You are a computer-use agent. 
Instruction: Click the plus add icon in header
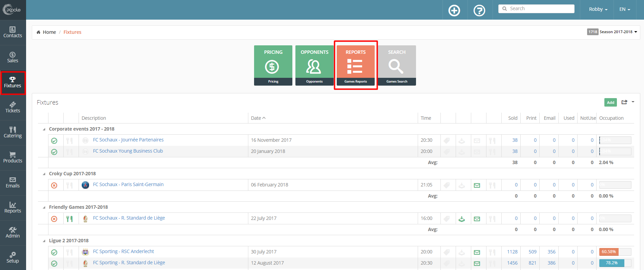click(x=454, y=10)
